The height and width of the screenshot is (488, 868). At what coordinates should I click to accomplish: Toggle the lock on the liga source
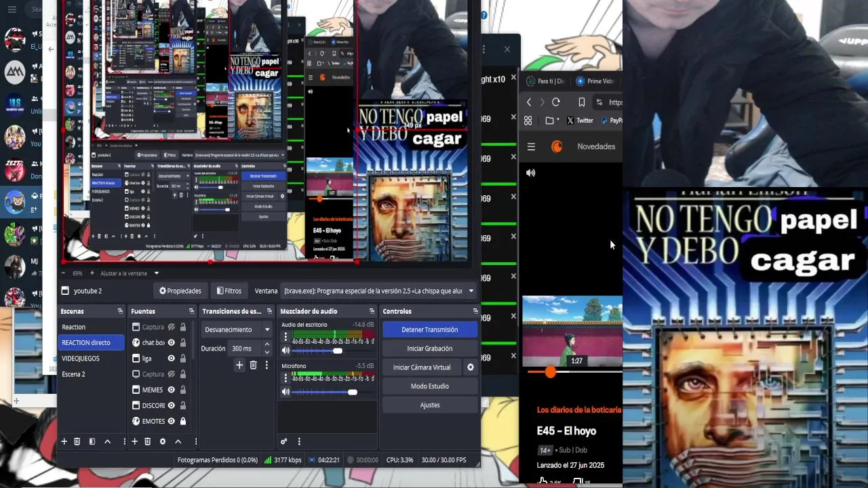(x=183, y=359)
